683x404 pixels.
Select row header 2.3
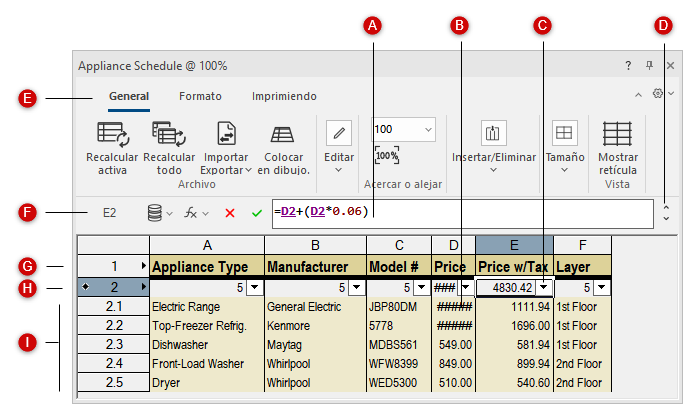(x=113, y=344)
